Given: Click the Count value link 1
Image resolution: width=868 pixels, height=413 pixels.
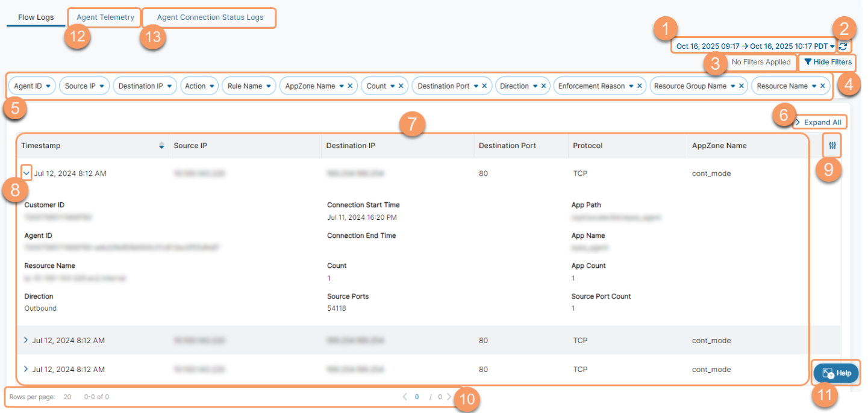Looking at the screenshot, I should [x=329, y=278].
